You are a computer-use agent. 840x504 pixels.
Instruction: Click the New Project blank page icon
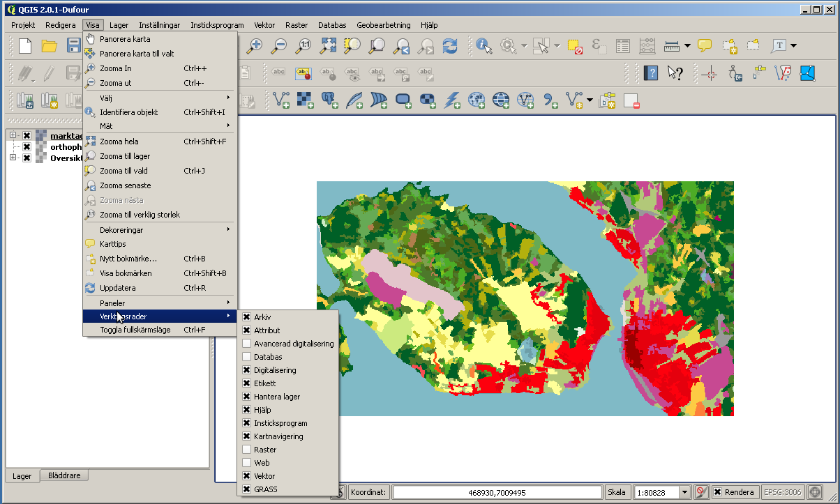[25, 46]
